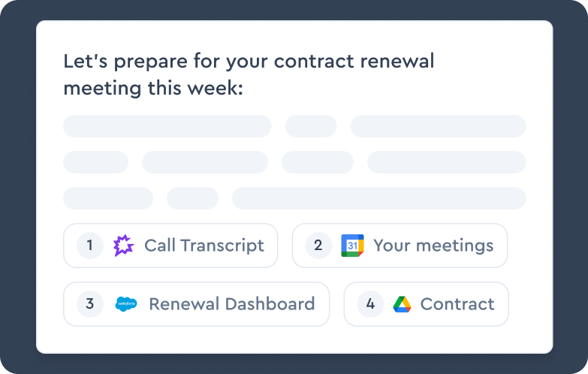Click the leftmost placeholder bar in the second row
The image size is (588, 374).
[x=95, y=162]
